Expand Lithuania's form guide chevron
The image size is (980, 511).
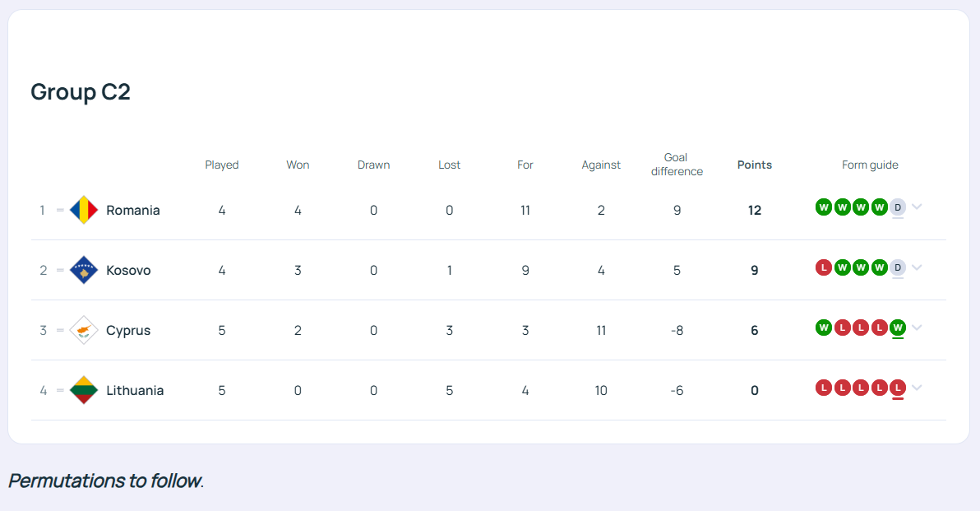tap(917, 388)
